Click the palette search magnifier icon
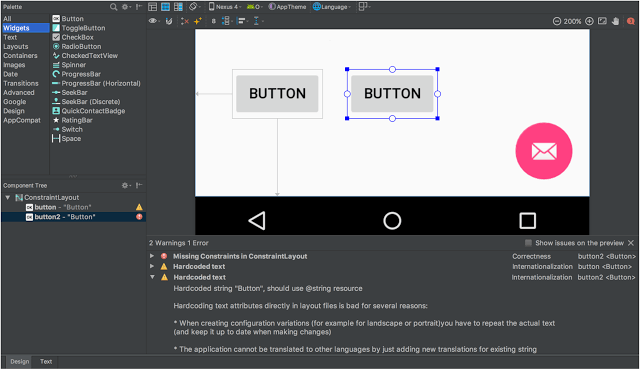This screenshot has width=640, height=369. (113, 7)
